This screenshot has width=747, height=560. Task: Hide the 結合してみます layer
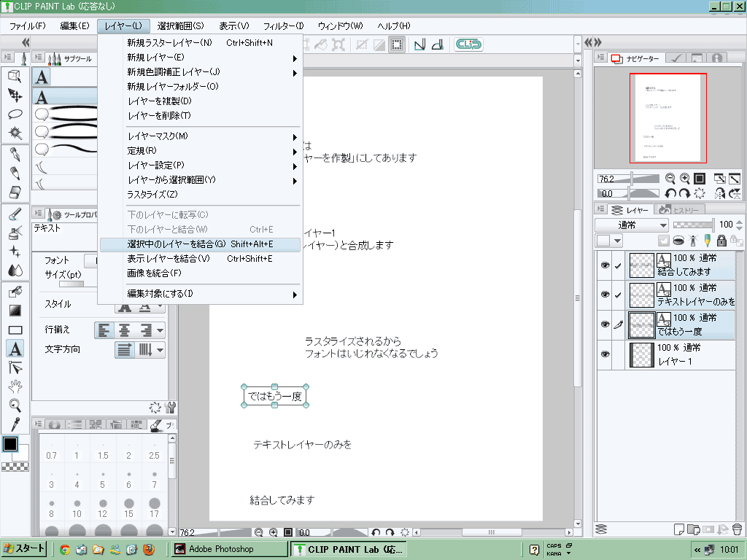point(604,265)
